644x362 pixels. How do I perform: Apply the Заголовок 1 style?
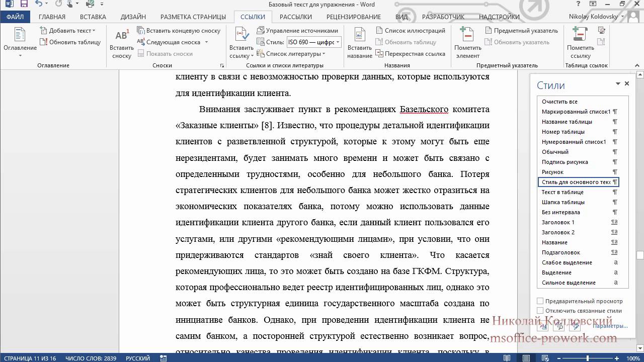(x=579, y=222)
